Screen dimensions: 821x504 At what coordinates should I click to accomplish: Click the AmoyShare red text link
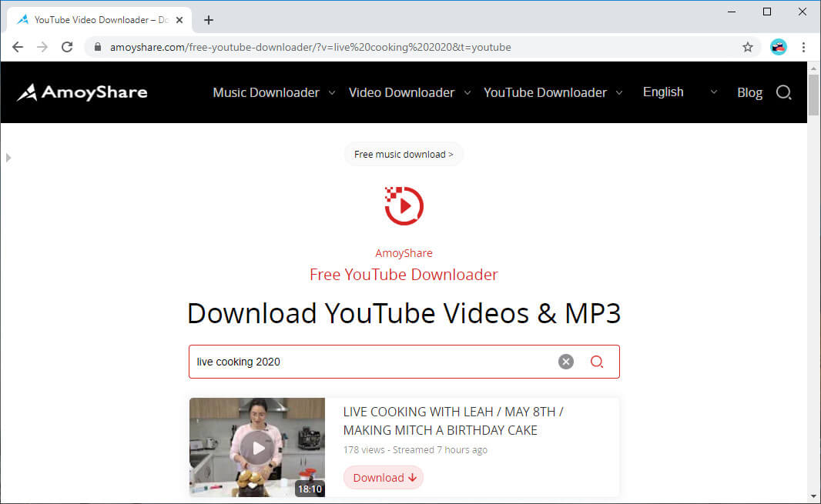404,253
